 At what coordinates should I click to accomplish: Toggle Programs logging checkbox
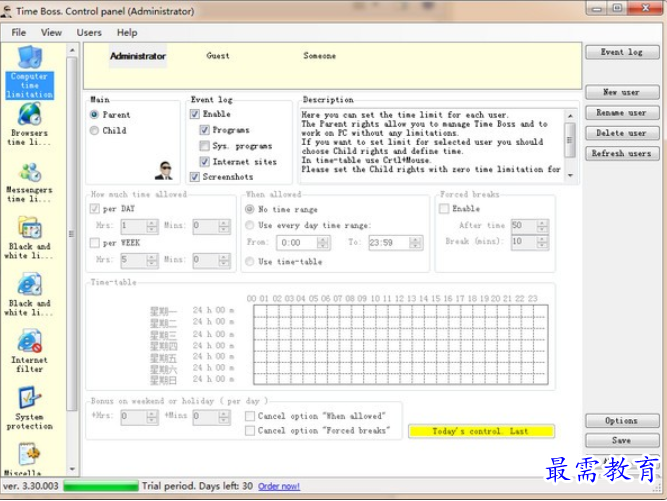click(204, 130)
